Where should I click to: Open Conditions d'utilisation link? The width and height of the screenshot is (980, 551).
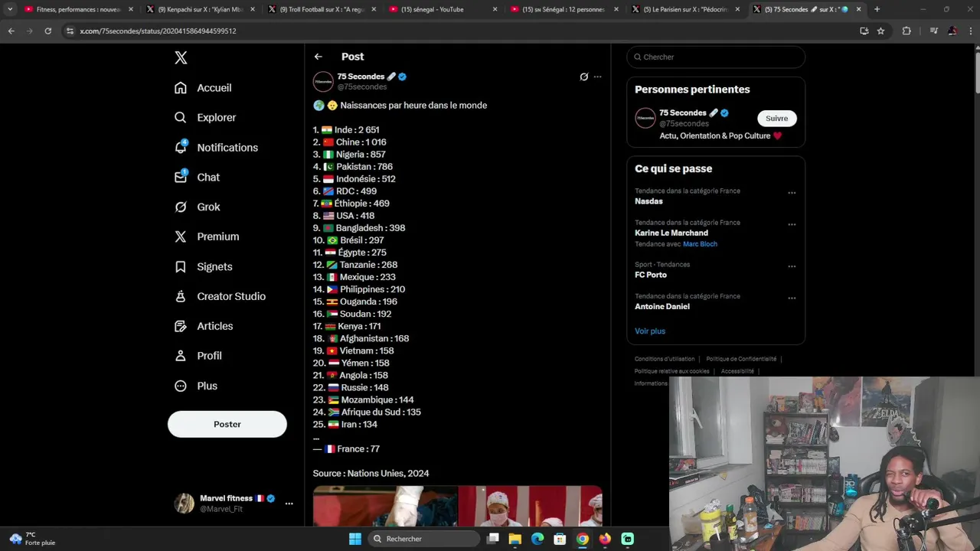[665, 359]
